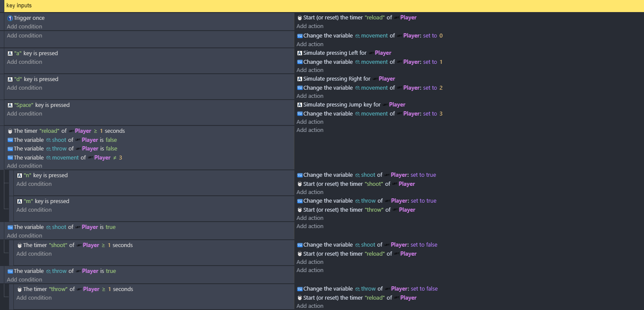Click Add condition below "n" key is pressed

(34, 184)
